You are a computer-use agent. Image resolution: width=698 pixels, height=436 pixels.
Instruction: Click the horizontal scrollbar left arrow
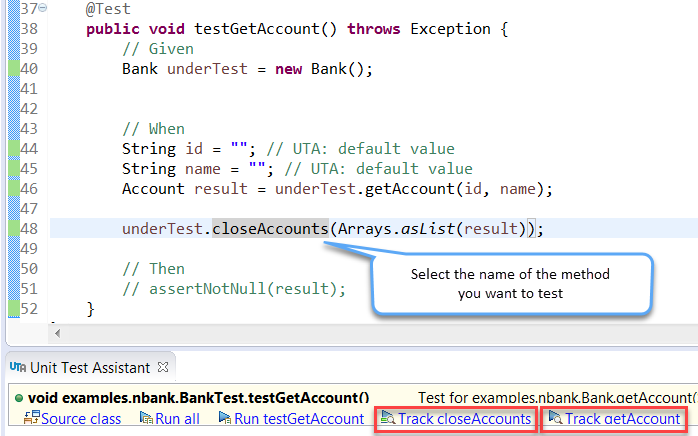point(57,334)
